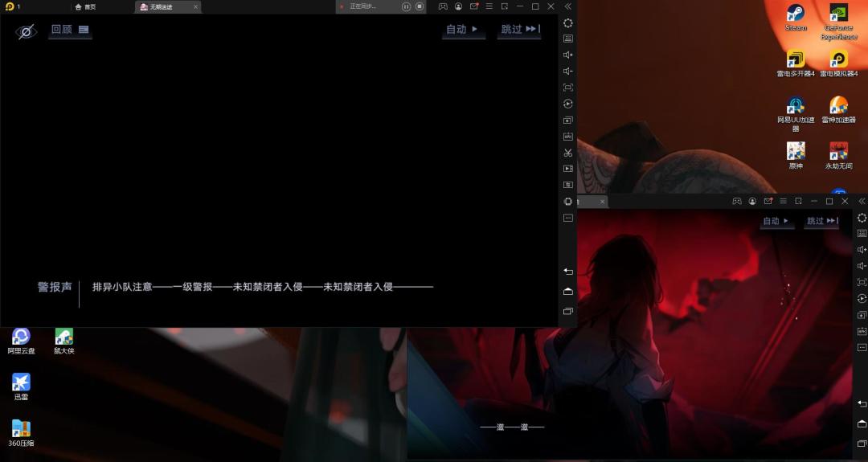Click the APK install icon in second emulator sidebar
868x462 pixels.
862,331
